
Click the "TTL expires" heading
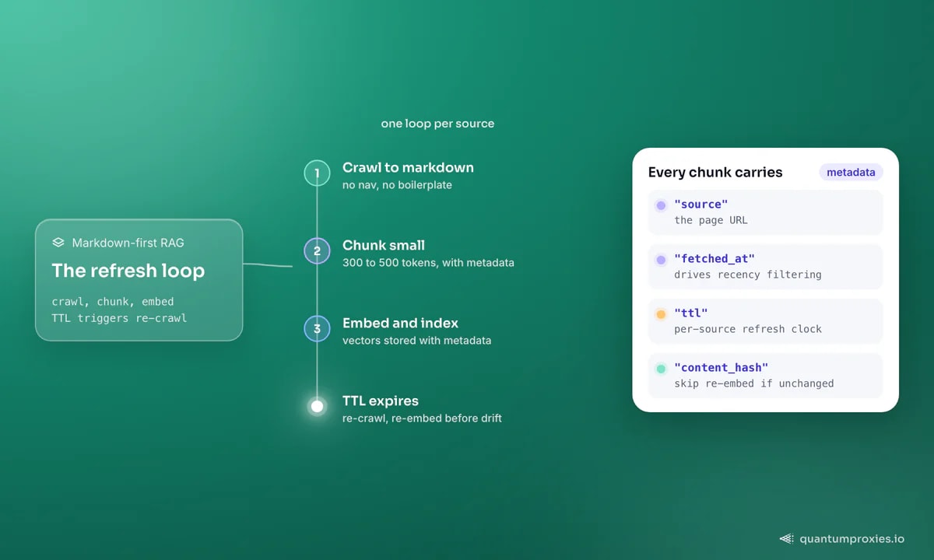tap(381, 401)
